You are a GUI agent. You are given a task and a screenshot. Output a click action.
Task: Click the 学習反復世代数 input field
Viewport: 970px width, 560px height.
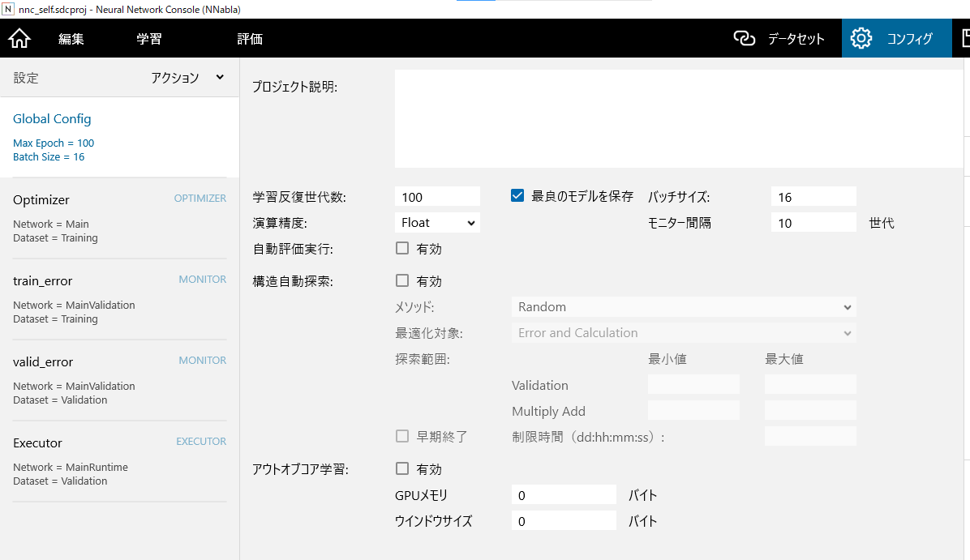pyautogui.click(x=437, y=197)
